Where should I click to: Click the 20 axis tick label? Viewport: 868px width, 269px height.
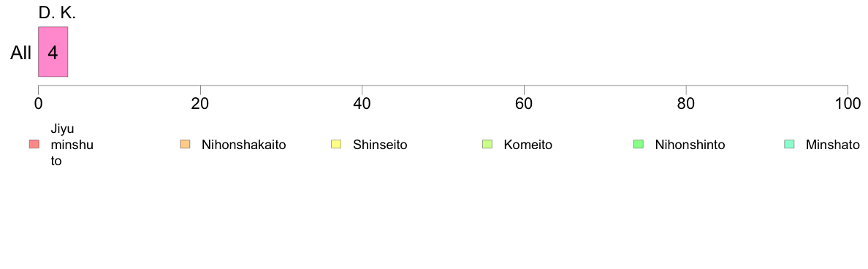[x=200, y=103]
